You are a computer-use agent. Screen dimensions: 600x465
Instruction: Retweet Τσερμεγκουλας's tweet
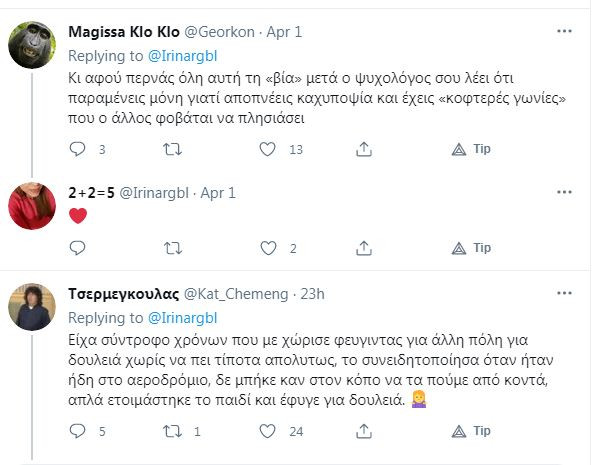[171, 432]
